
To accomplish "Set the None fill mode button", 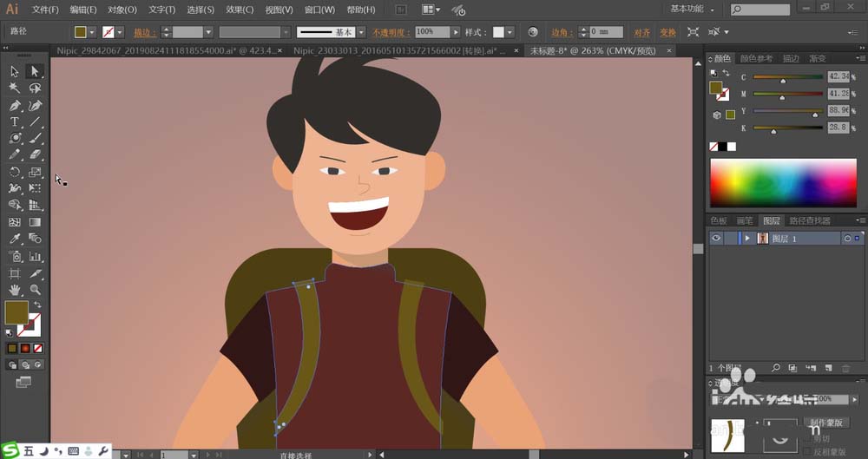I will [x=38, y=348].
